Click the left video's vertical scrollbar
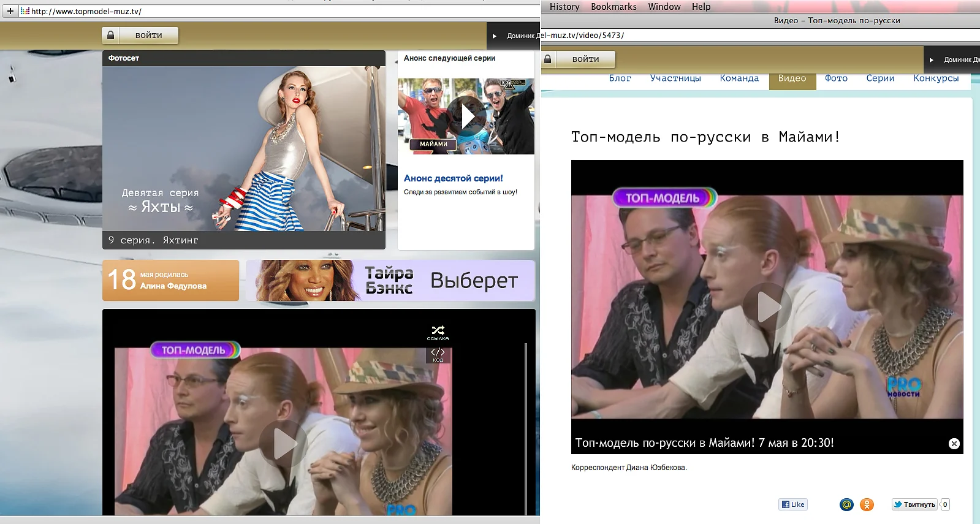This screenshot has height=524, width=980. (x=526, y=429)
